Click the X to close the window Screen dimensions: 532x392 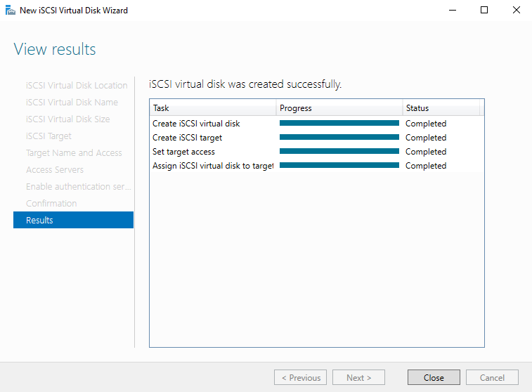pyautogui.click(x=517, y=11)
